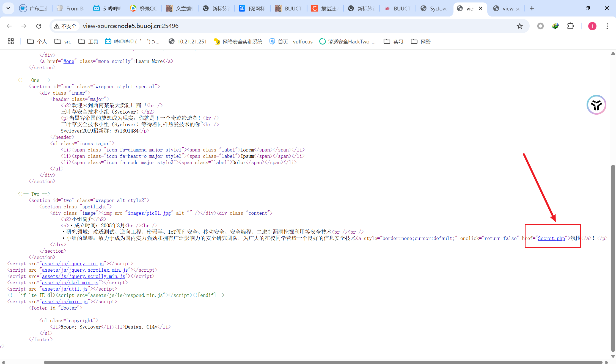616x364 pixels.
Task: Open the 实习 bookmark folder
Action: (x=394, y=42)
